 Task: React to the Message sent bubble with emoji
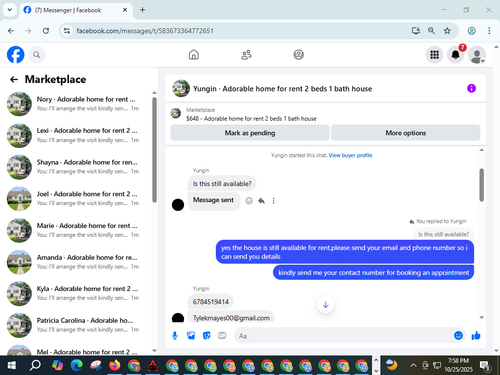tap(249, 201)
